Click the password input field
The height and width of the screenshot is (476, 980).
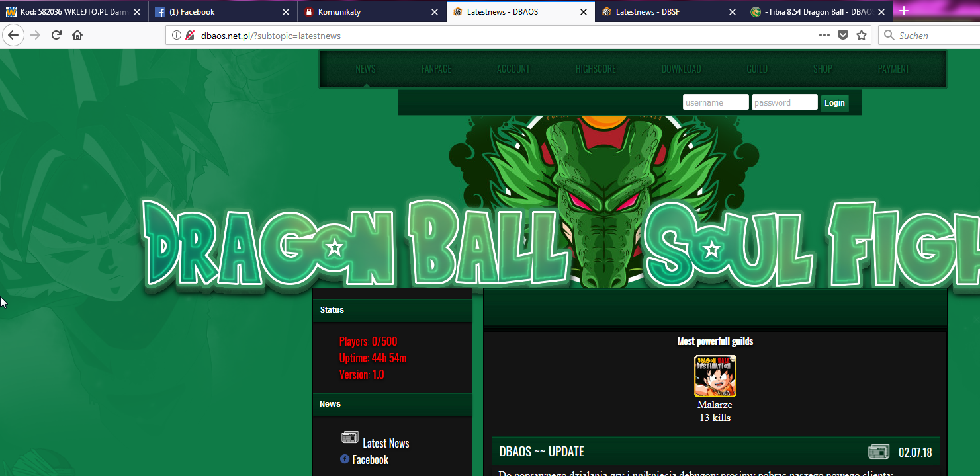(x=785, y=102)
